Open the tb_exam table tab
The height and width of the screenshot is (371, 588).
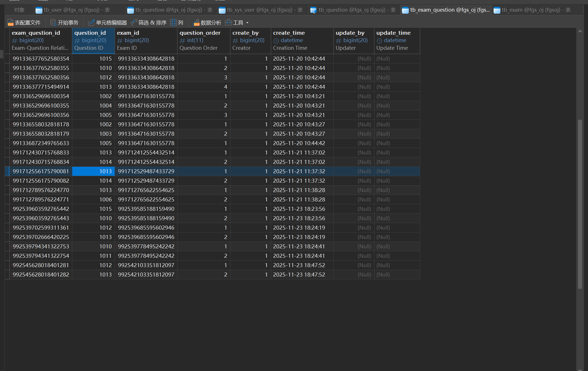[536, 10]
